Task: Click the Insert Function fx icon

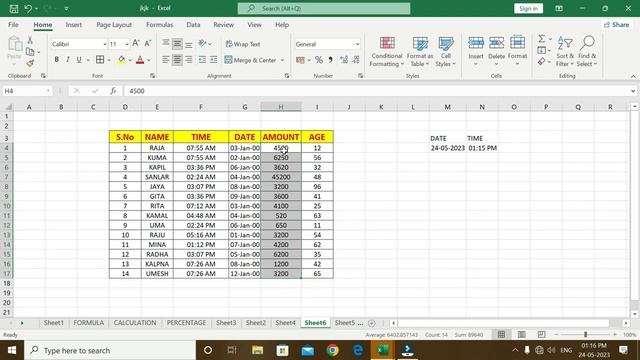Action: [x=113, y=91]
